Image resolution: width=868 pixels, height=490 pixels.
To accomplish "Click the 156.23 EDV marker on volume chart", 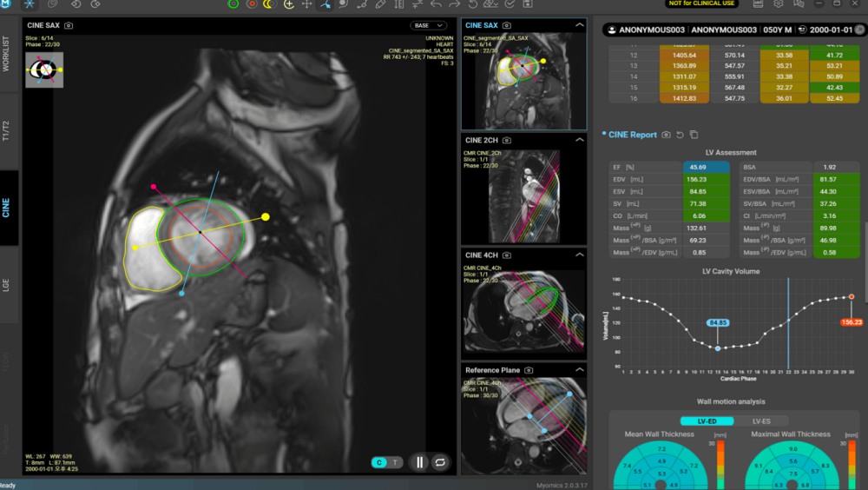I will coord(852,322).
